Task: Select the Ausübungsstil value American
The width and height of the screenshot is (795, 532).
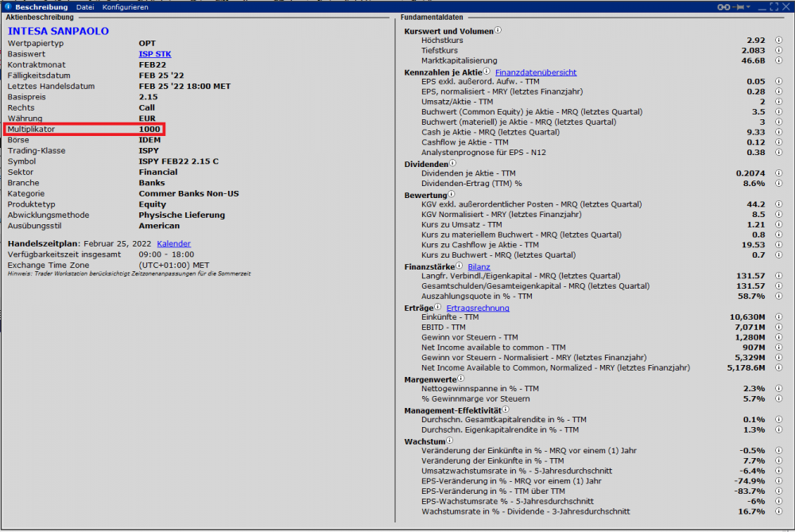Action: (x=159, y=226)
